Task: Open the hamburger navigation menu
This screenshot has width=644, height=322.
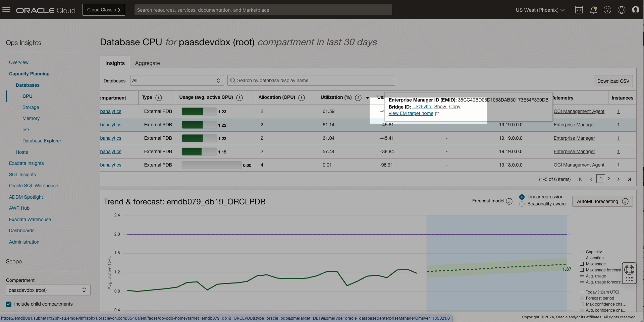Action: (6, 10)
